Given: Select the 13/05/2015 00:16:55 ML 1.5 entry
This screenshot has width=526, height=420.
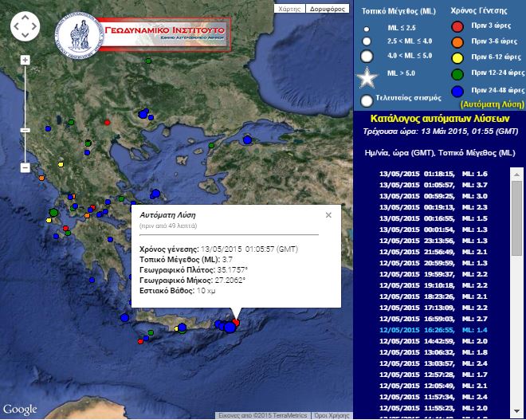Looking at the screenshot, I should pos(433,218).
